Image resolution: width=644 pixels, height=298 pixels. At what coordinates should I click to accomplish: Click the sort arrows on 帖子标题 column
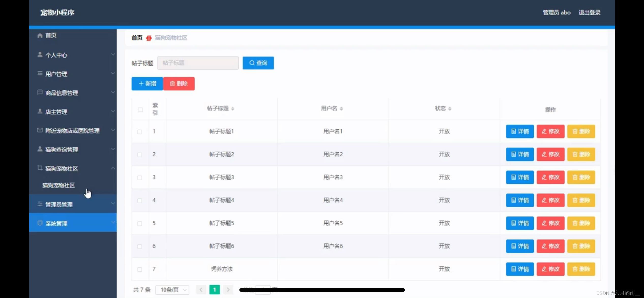tap(233, 109)
